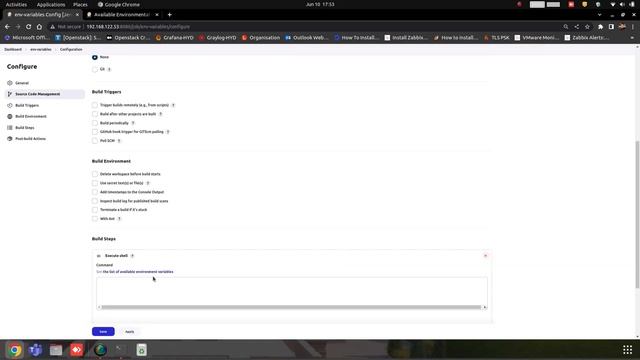Click the browser Home button
Viewport: 640px width, 360px height.
[39, 27]
